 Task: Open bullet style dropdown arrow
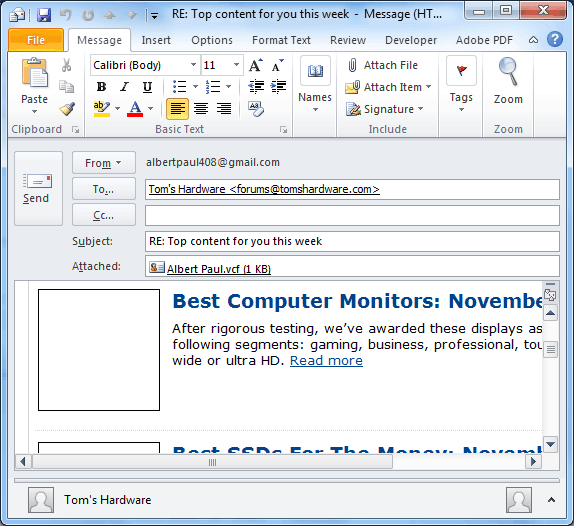pos(195,87)
